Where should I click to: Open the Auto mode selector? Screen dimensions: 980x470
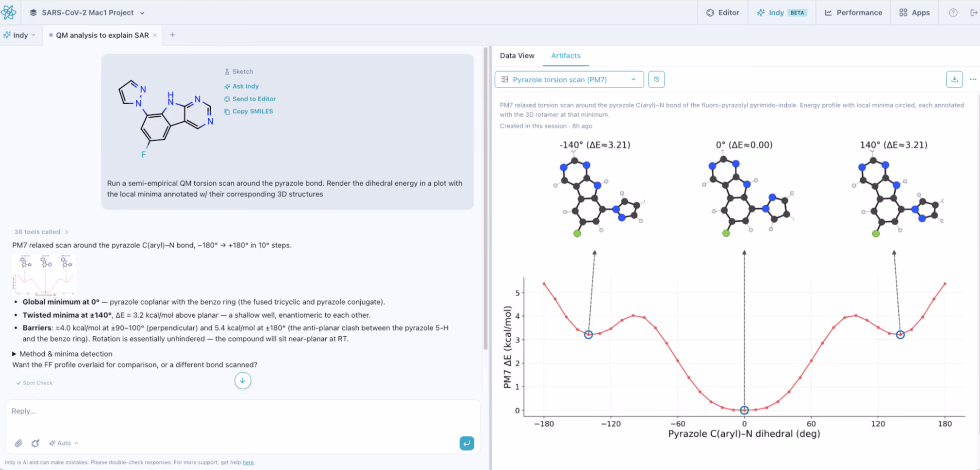tap(64, 443)
